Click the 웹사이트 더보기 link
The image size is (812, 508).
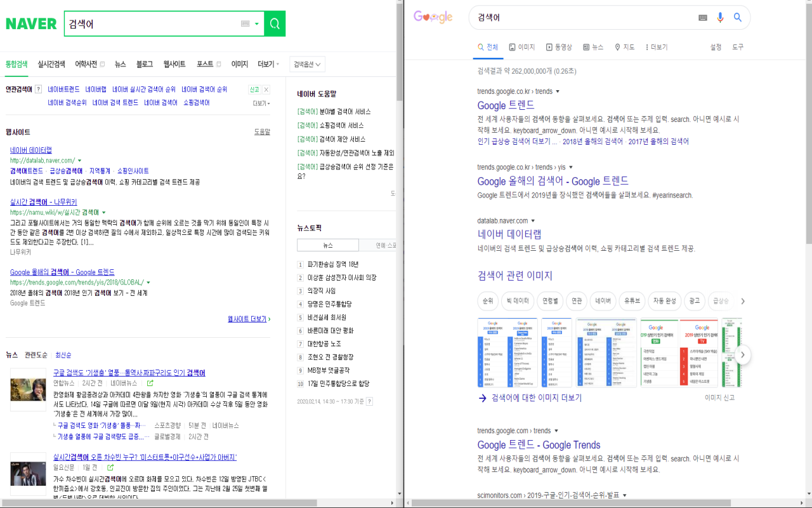click(x=247, y=319)
